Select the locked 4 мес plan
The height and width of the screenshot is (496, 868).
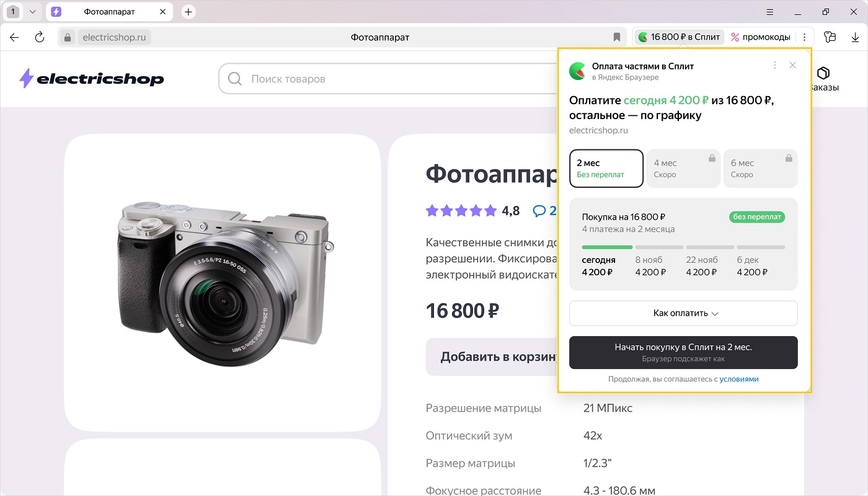click(683, 168)
